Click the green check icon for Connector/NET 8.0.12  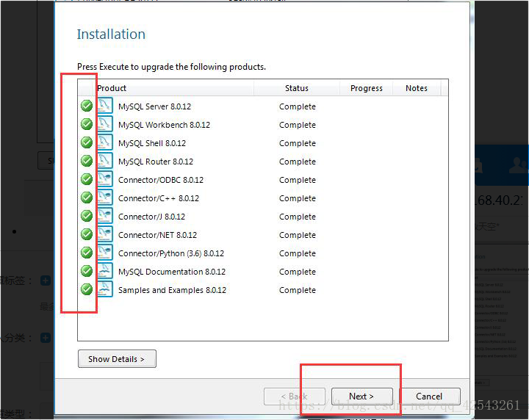[87, 234]
